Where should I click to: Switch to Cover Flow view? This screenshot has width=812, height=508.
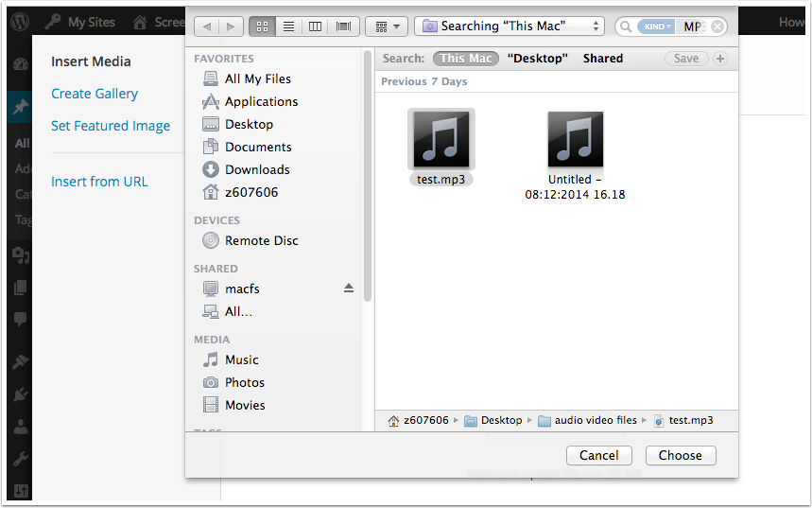342,26
